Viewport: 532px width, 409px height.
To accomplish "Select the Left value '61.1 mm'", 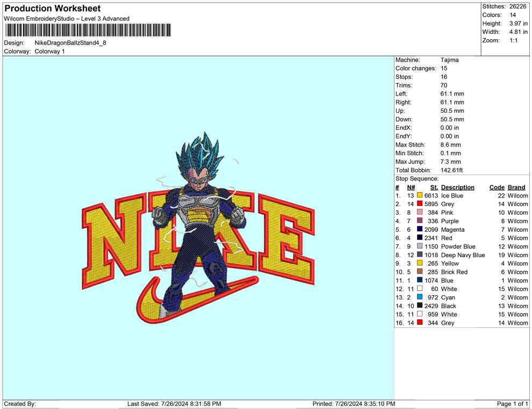I will point(452,93).
